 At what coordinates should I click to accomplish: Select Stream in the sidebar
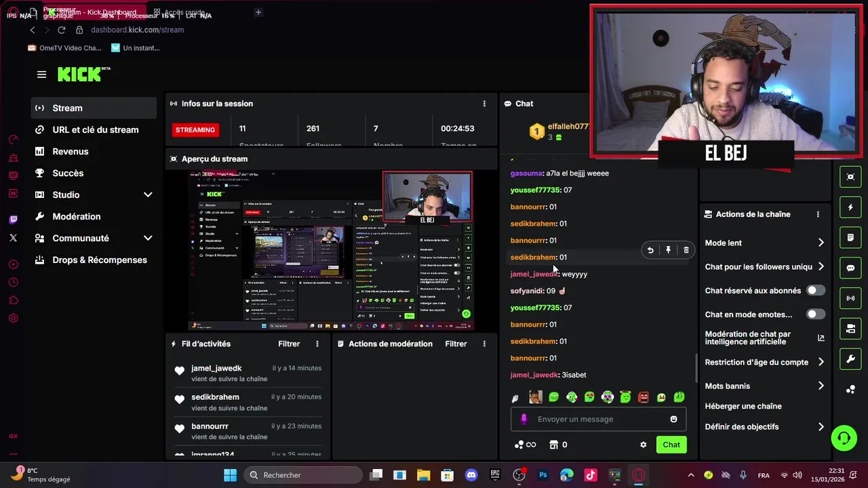click(x=94, y=108)
